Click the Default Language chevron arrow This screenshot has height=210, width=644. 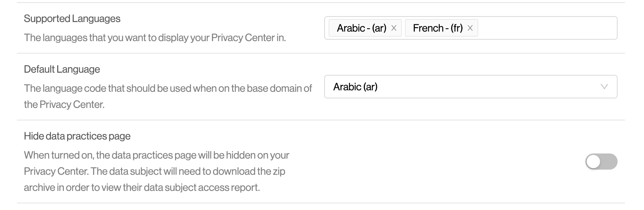point(604,87)
